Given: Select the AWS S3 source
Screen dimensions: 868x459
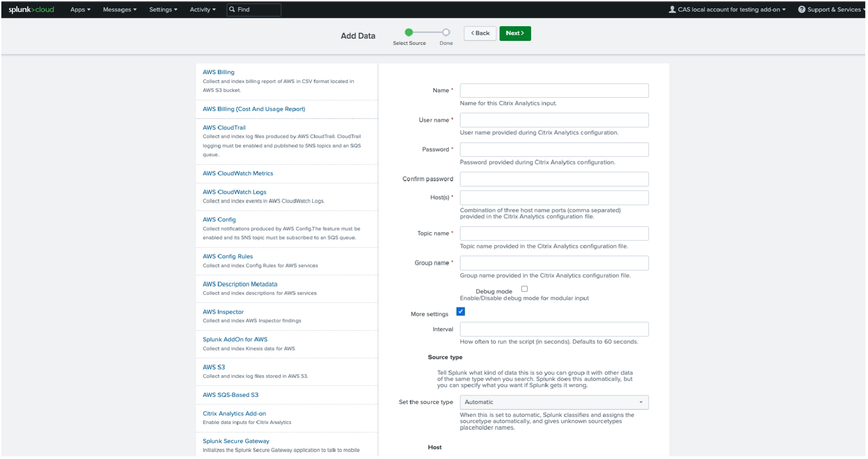Looking at the screenshot, I should click(x=214, y=367).
